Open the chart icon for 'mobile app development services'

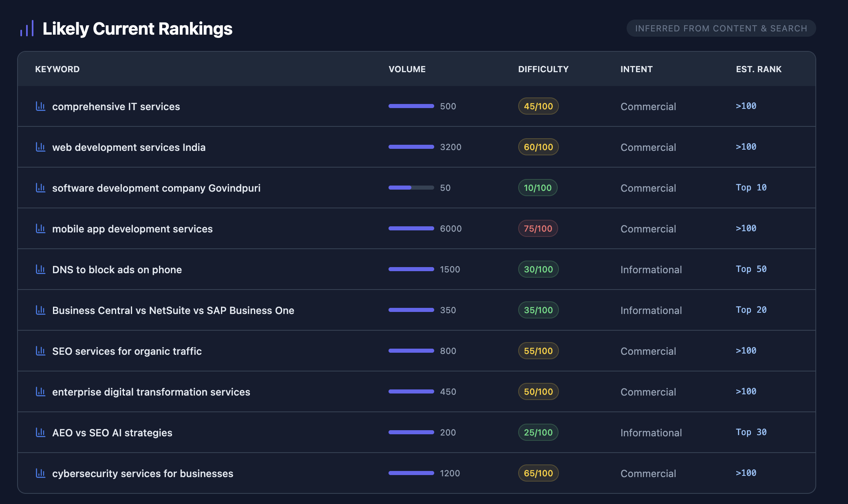click(x=40, y=228)
